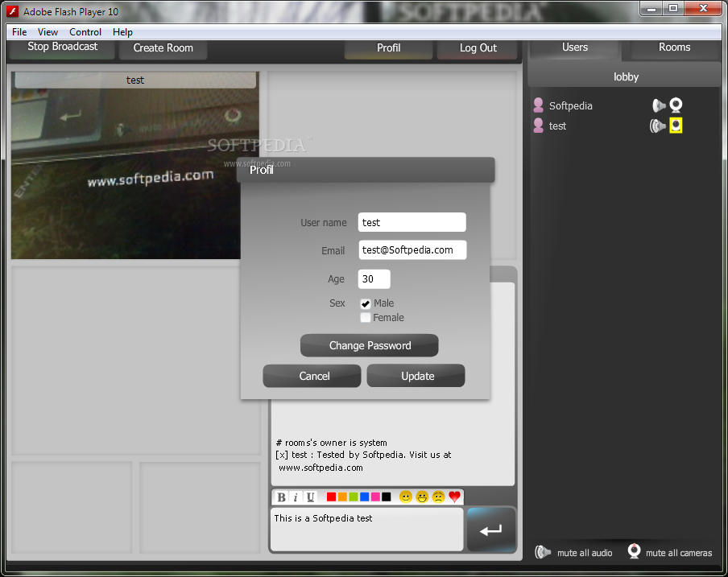The width and height of the screenshot is (728, 577).
Task: Insert the sad face emoticon
Action: [x=438, y=497]
